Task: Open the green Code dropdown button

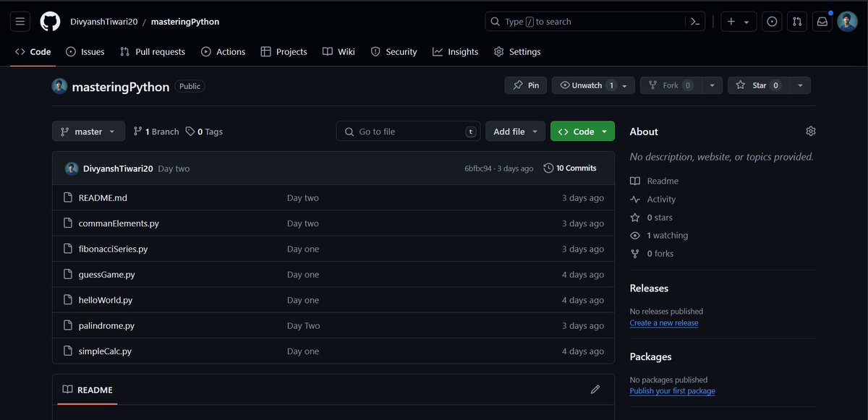Action: click(x=582, y=132)
